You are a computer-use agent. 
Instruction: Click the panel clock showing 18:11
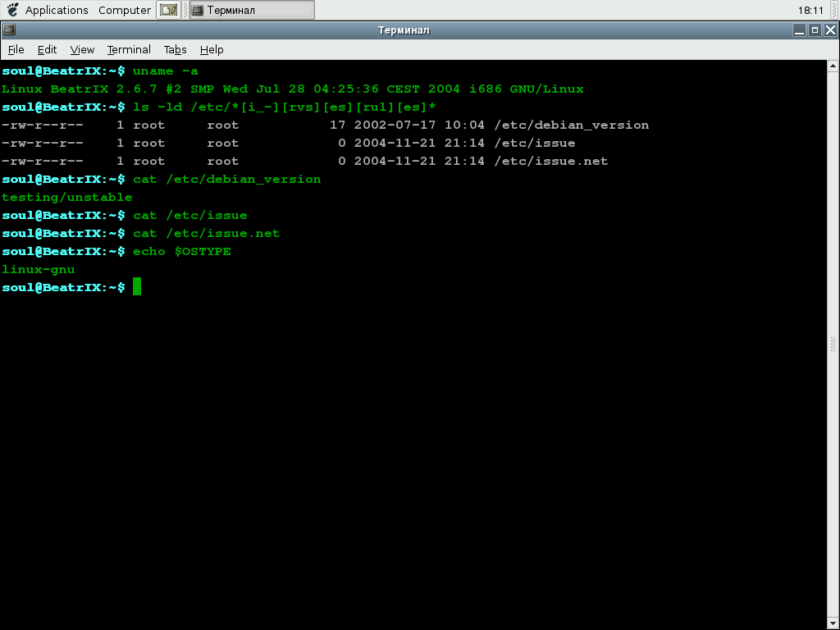pyautogui.click(x=810, y=10)
